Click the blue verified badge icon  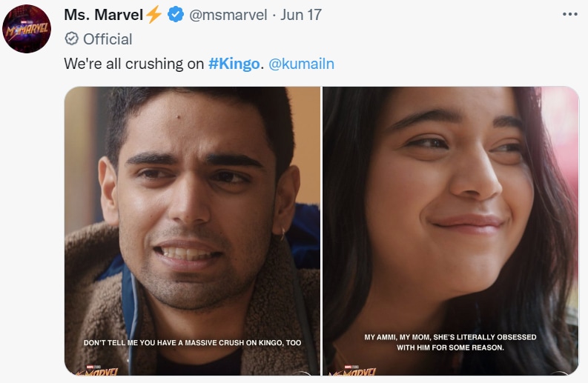coord(176,14)
